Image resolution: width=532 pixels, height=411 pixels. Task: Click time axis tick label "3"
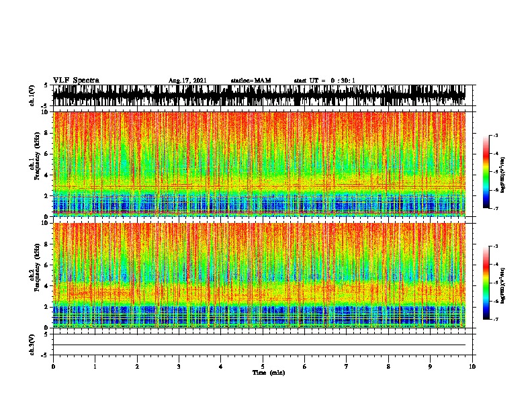click(179, 367)
